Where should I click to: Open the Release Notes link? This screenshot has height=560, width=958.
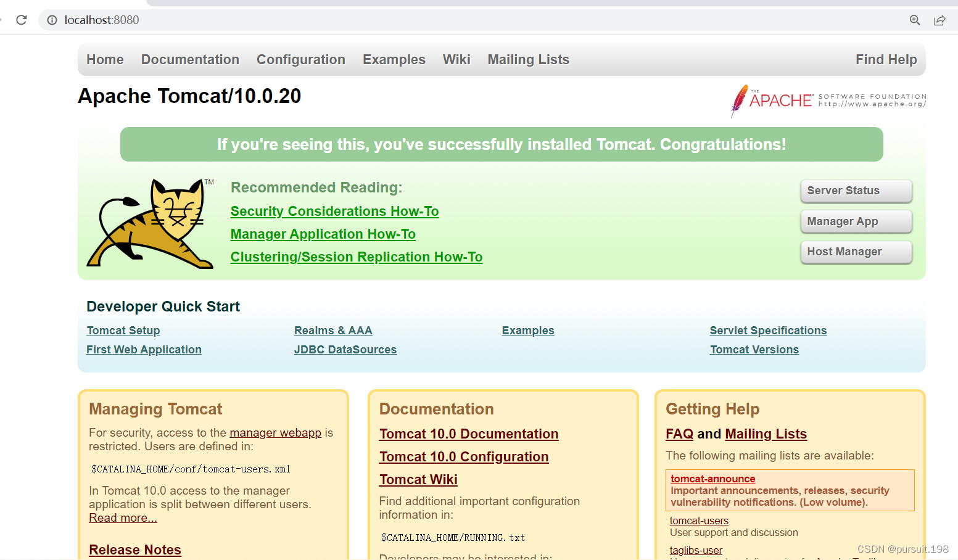(135, 550)
